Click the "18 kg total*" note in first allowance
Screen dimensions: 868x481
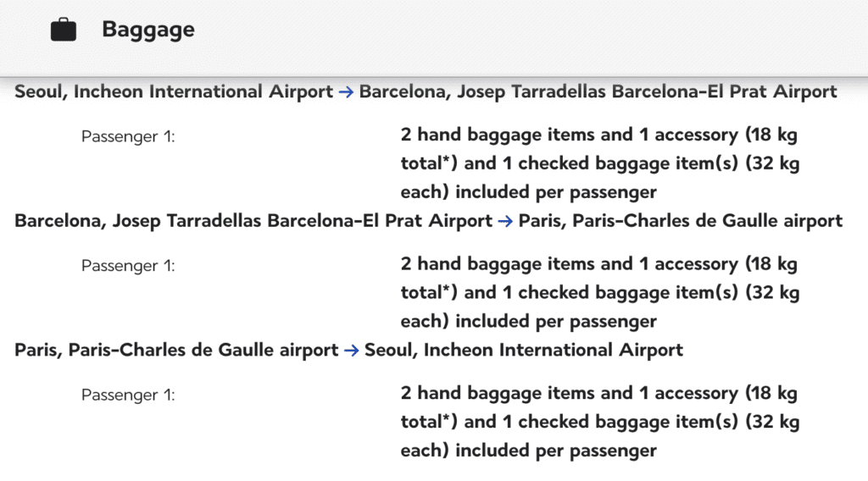click(x=771, y=135)
